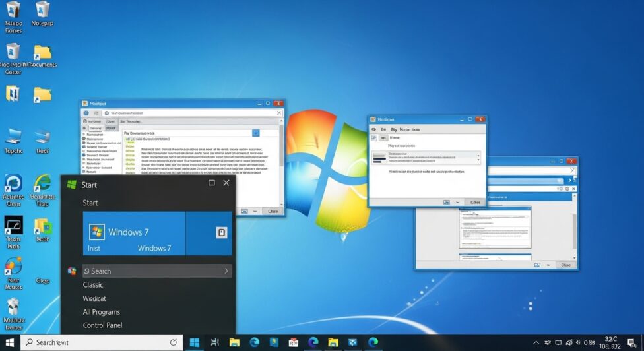Viewport: 644px width, 351px height.
Task: Select the large document thumbnail in the rightmost window
Action: (x=495, y=228)
